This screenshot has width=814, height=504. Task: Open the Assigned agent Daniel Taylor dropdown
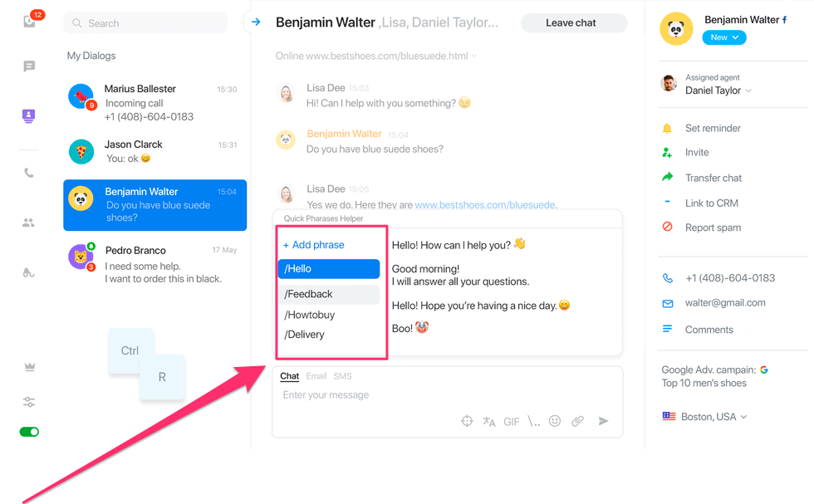click(x=718, y=91)
